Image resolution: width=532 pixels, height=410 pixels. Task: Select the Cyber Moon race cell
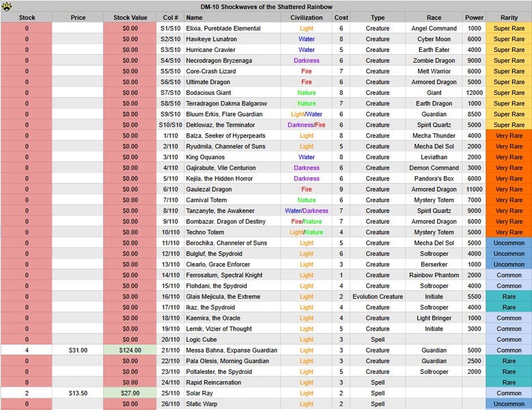tap(434, 39)
